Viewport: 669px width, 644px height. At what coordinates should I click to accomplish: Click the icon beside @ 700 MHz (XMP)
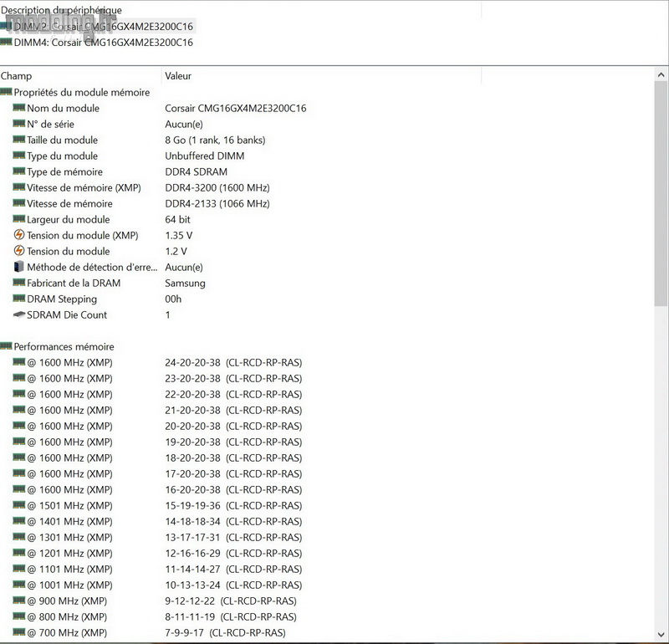(x=18, y=631)
